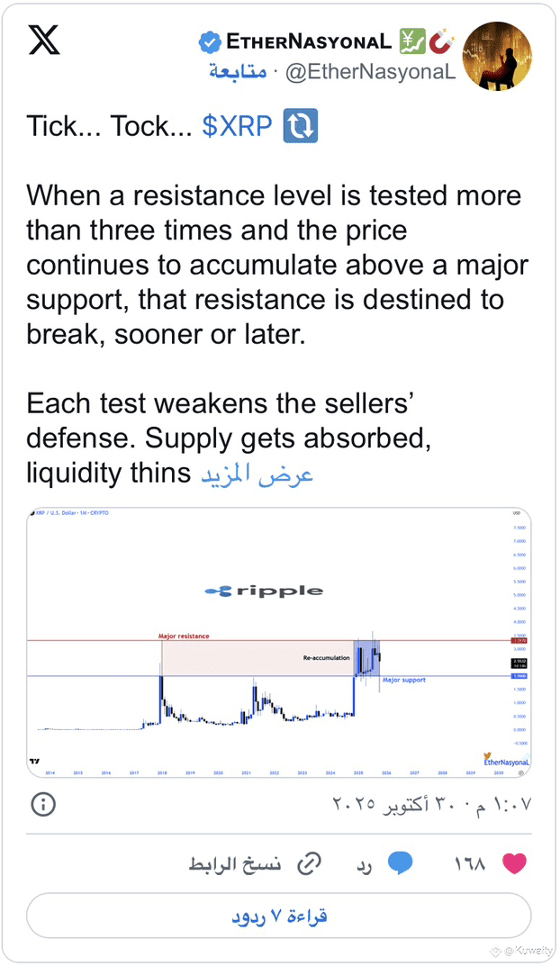
Task: Click the blue verified badge
Action: click(209, 41)
